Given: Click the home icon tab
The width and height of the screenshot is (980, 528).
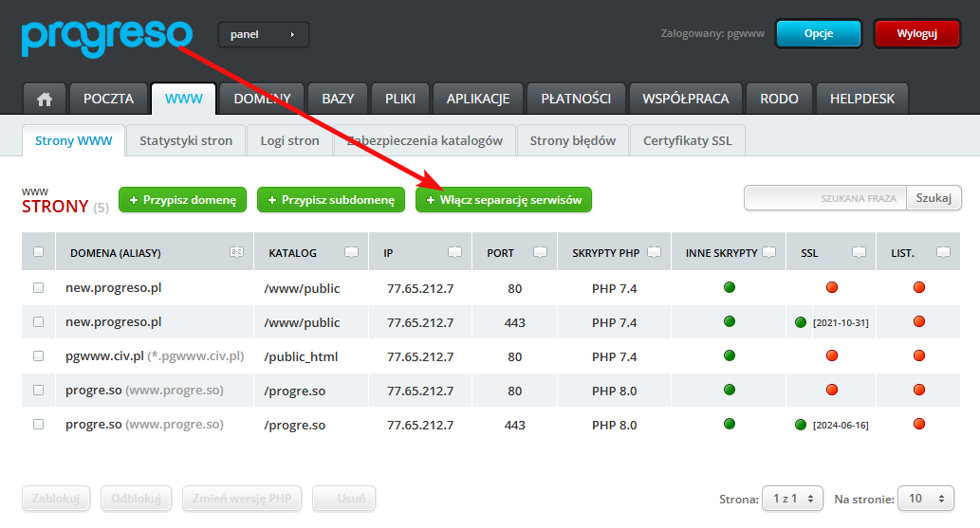Looking at the screenshot, I should point(44,99).
